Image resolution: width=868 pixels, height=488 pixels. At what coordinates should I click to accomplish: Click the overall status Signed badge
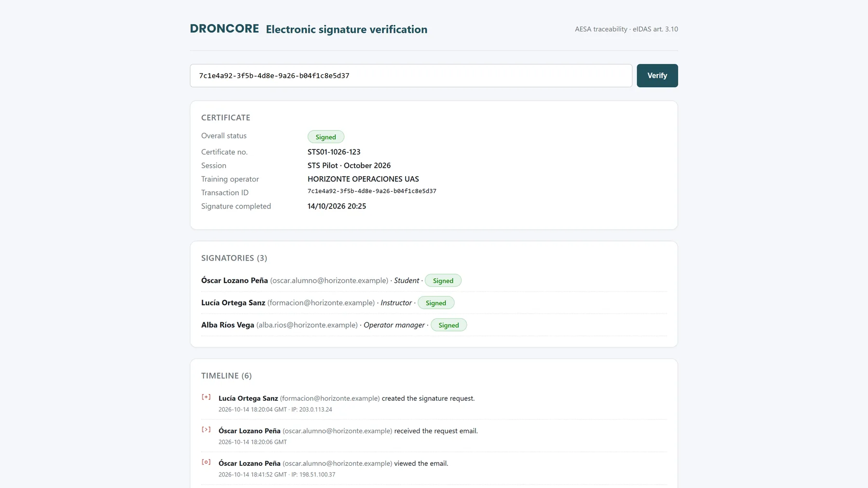(326, 137)
